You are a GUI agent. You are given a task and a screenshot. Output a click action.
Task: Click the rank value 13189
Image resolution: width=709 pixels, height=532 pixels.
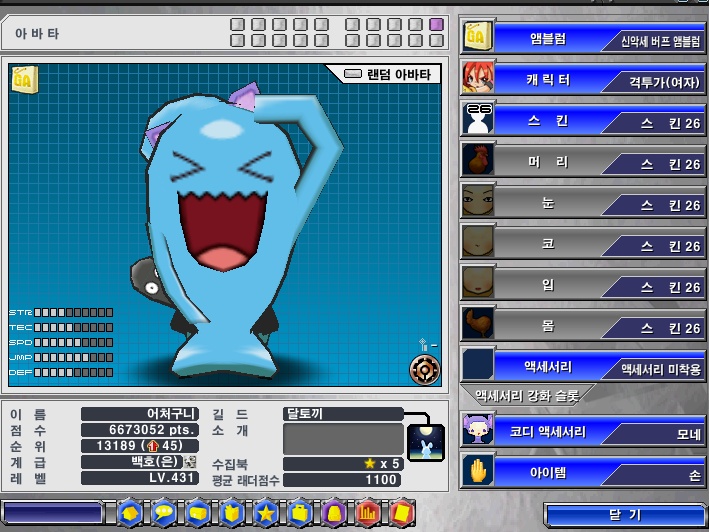140,446
